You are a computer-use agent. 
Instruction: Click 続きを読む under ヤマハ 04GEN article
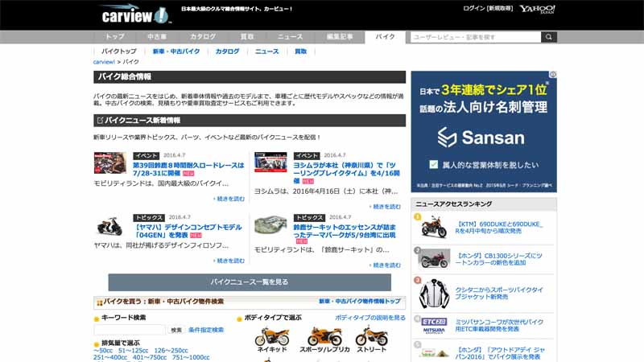point(229,261)
